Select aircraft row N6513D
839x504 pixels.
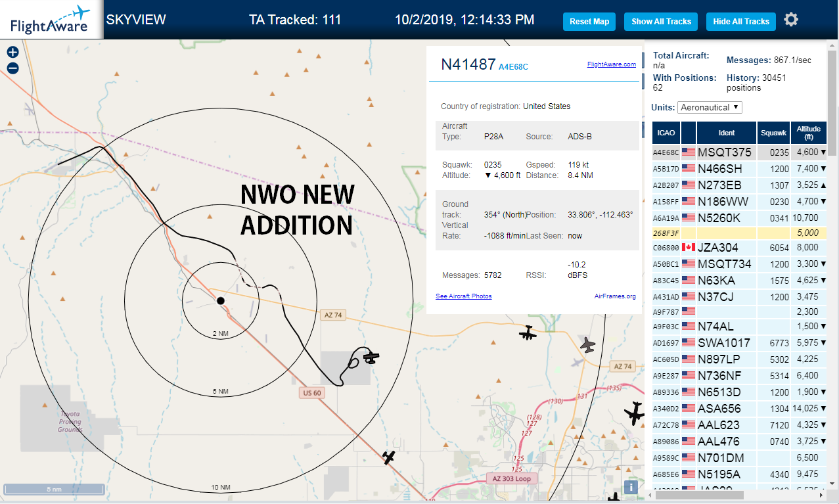740,392
